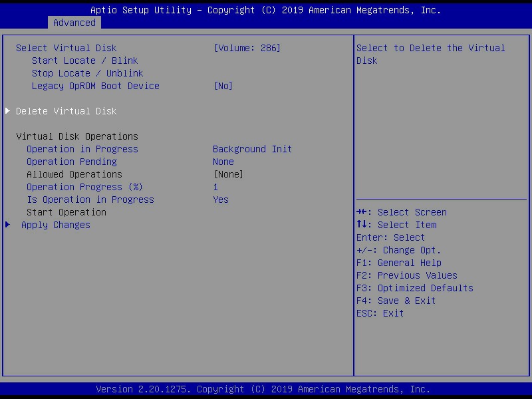Open the Advanced tab
Screen dimensions: 532x399
(x=74, y=23)
